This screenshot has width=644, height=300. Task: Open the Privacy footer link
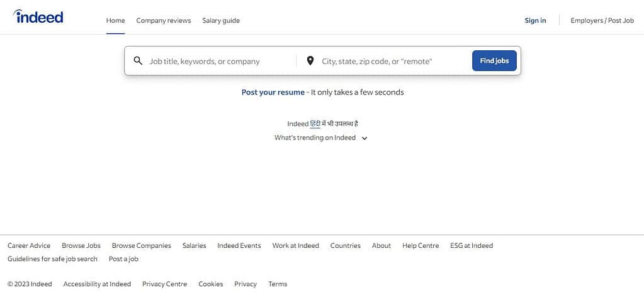pos(245,284)
